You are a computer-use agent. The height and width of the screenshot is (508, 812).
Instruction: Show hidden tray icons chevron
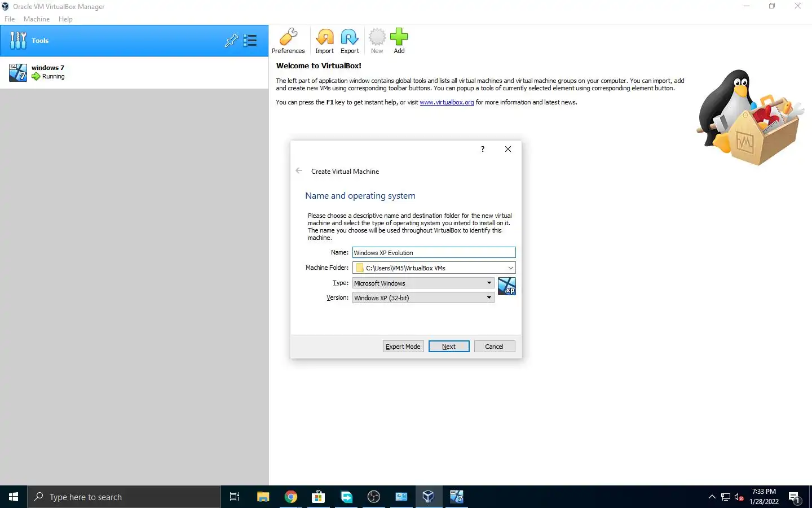click(712, 497)
